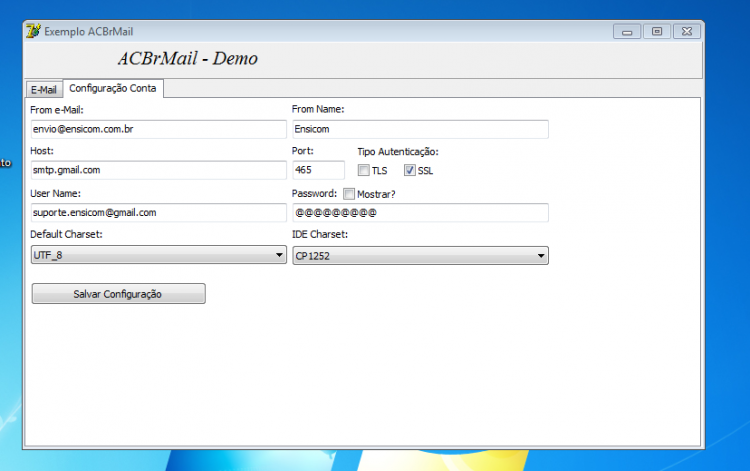Image resolution: width=750 pixels, height=471 pixels.
Task: Click the Tipo Autenticação label
Action: [x=398, y=152]
